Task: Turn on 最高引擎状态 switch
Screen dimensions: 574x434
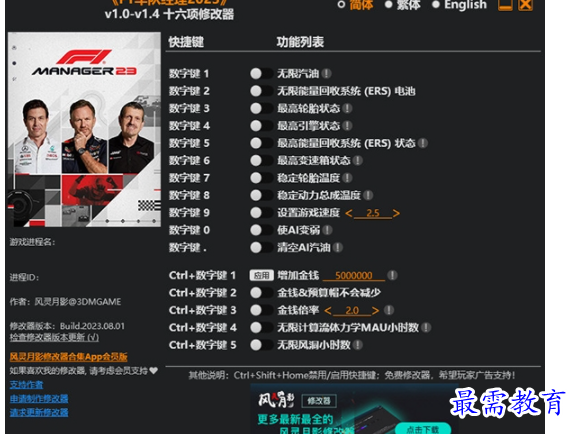Action: (261, 126)
